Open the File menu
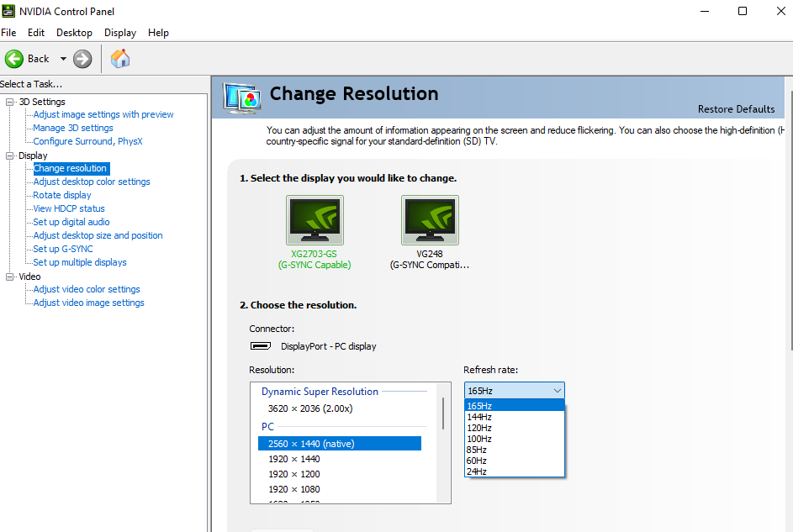793x532 pixels. tap(8, 32)
